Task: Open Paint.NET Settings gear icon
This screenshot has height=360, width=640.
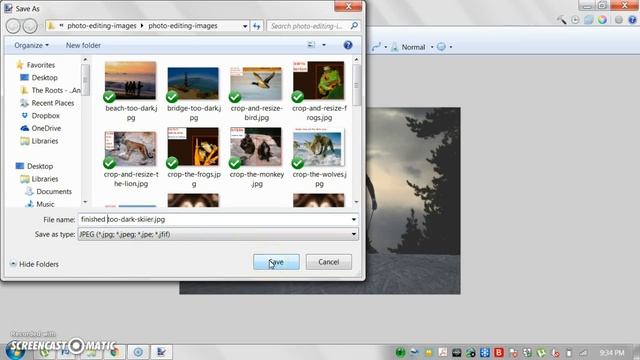Action: 619,20
